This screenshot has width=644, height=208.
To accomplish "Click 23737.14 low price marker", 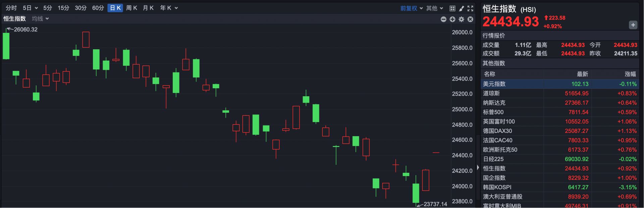I will tap(435, 204).
